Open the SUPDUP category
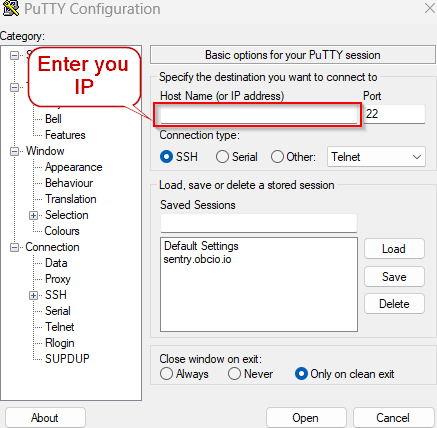Image resolution: width=437 pixels, height=428 pixels. point(67,359)
